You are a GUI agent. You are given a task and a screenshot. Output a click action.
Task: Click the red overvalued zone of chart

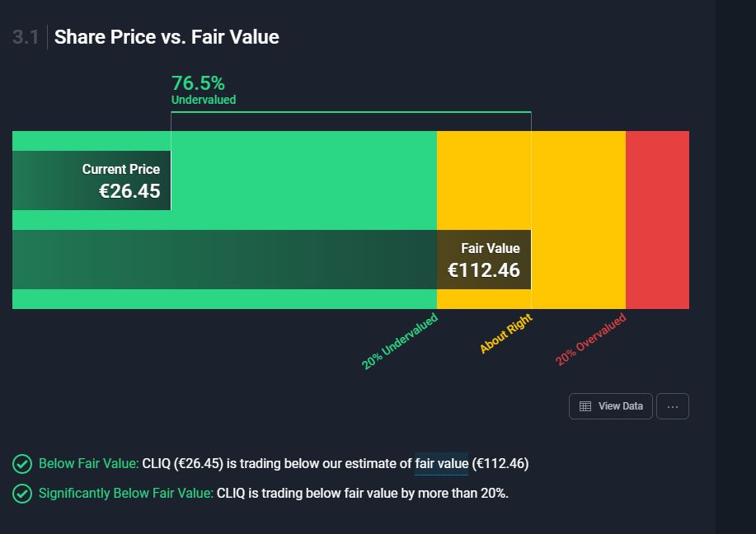[657, 220]
